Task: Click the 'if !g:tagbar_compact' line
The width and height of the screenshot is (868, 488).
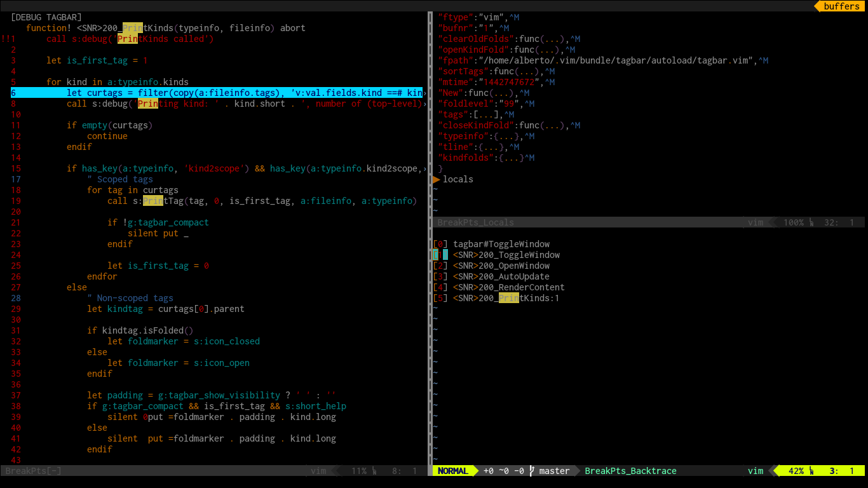Action: (x=158, y=222)
